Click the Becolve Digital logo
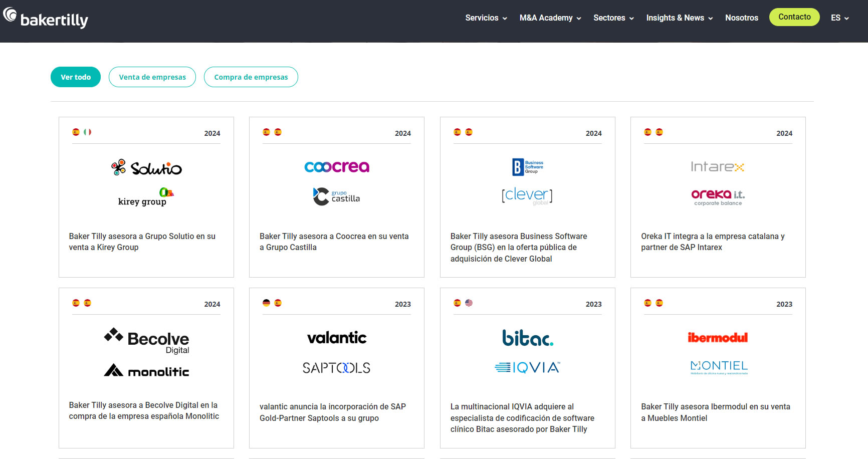The height and width of the screenshot is (459, 868). [146, 341]
